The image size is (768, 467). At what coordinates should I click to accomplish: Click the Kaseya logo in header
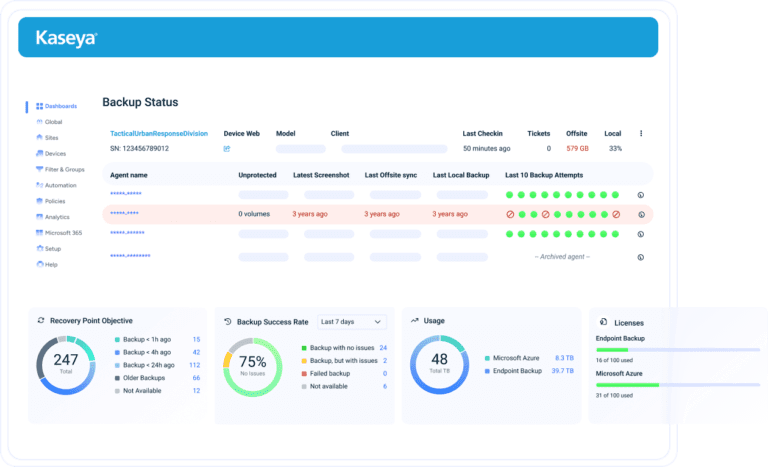(66, 38)
